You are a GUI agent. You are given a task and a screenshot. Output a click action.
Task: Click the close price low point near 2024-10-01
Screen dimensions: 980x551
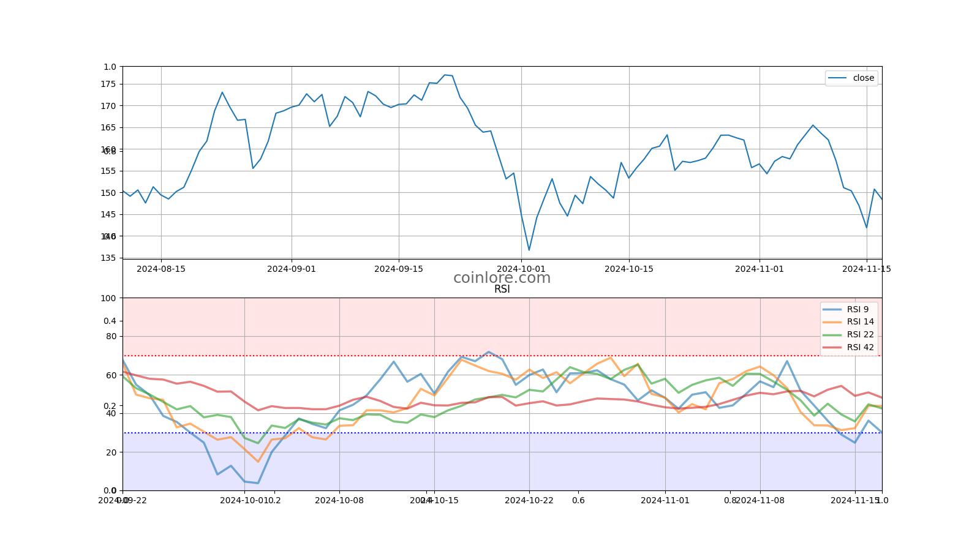pyautogui.click(x=529, y=250)
